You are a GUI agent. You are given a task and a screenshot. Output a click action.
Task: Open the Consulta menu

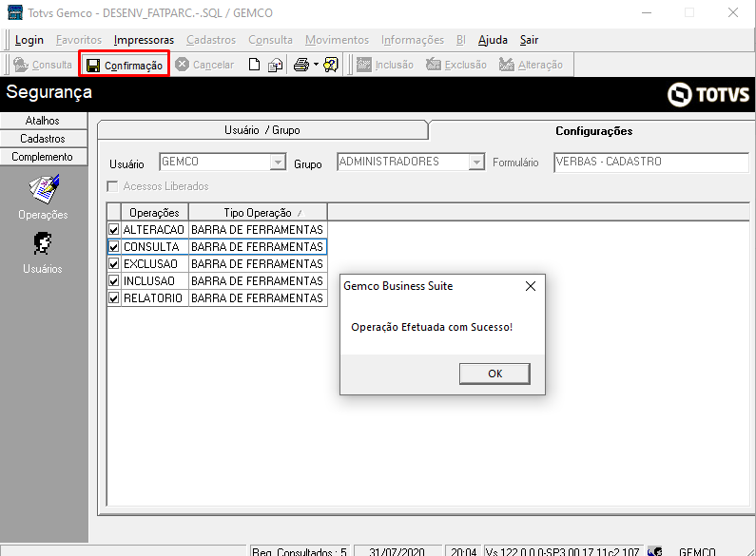pos(270,40)
